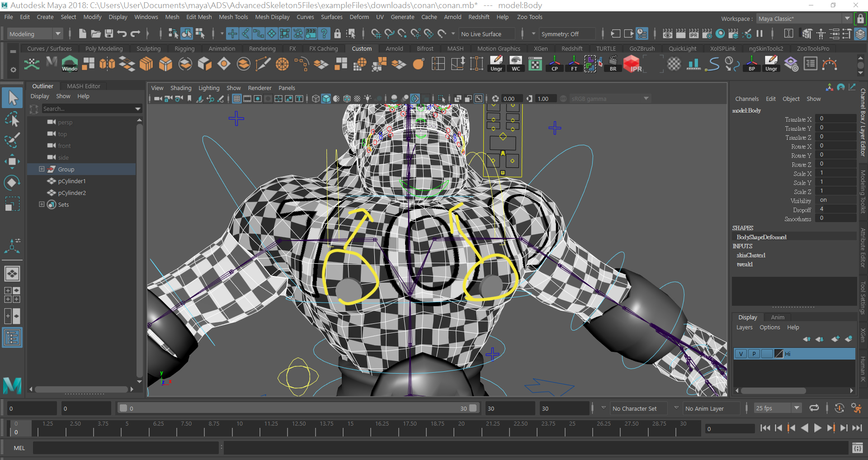The image size is (868, 460).
Task: Select the arrow Select Tool in the toolbox
Action: pos(12,97)
